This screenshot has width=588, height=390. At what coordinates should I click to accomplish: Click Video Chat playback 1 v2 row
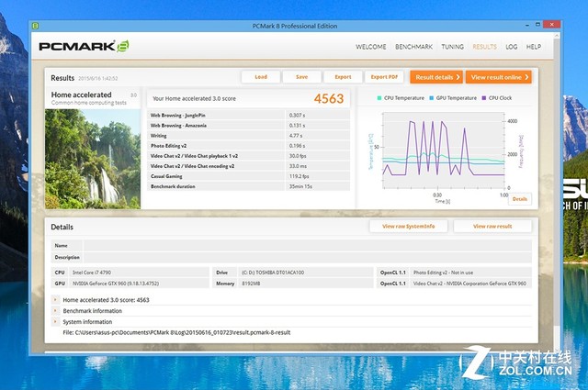click(249, 155)
